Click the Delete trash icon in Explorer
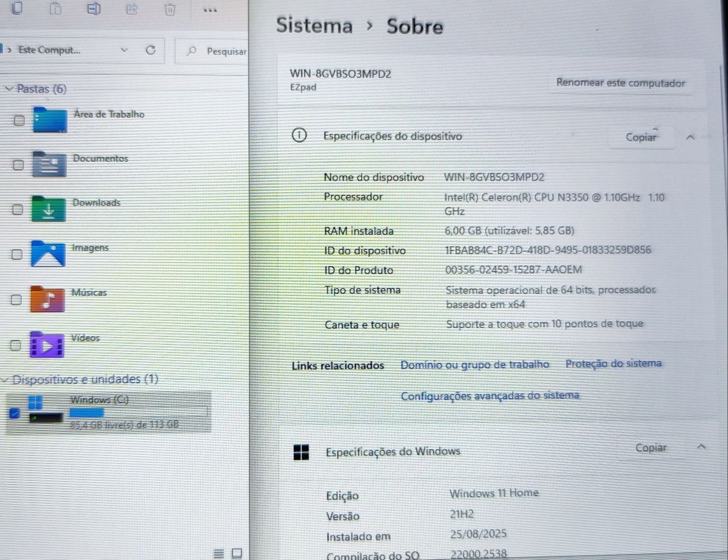 click(x=171, y=9)
